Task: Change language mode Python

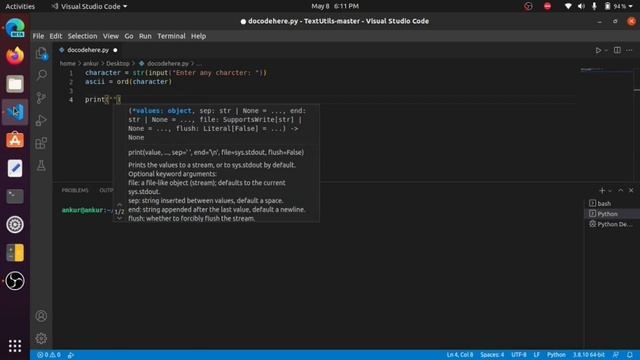Action: coord(556,355)
